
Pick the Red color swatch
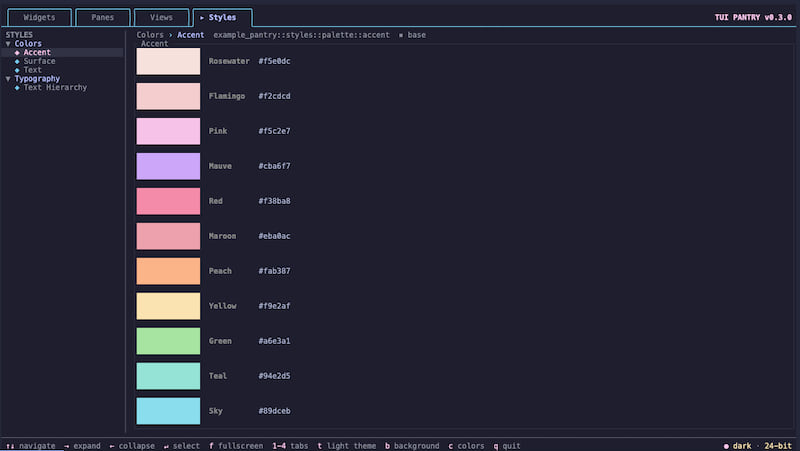(x=168, y=201)
